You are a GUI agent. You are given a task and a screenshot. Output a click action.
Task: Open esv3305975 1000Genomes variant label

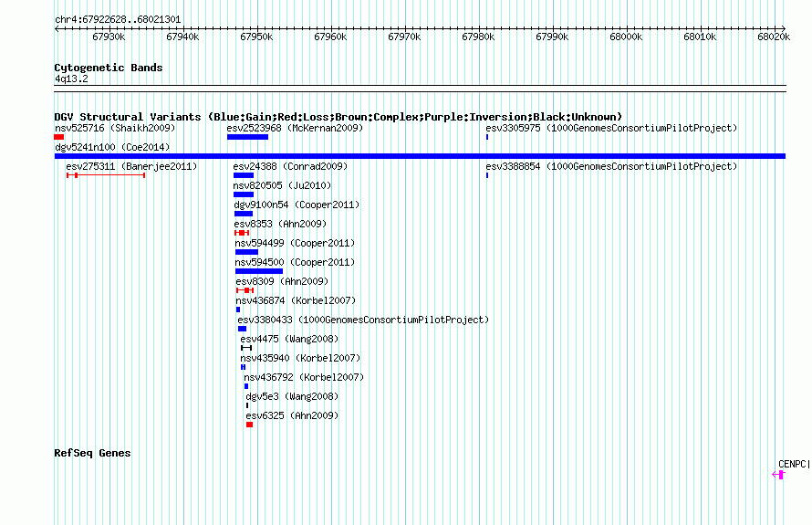pos(611,128)
